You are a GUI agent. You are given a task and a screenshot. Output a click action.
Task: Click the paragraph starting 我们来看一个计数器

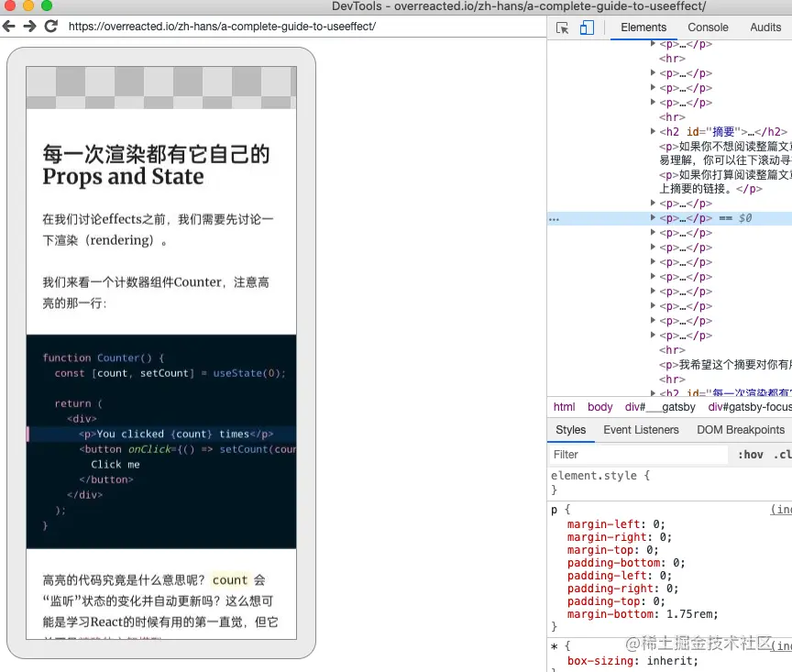click(156, 292)
